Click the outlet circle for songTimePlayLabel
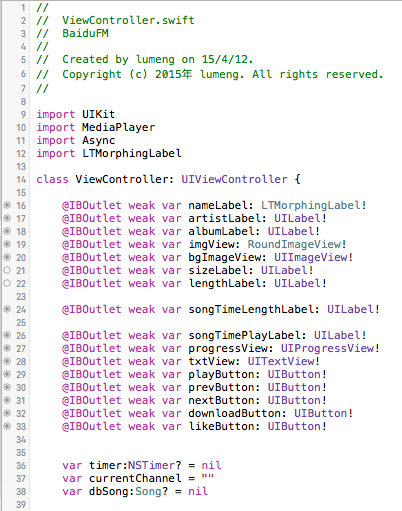Screen dimensions: 402x511 click(x=7, y=335)
